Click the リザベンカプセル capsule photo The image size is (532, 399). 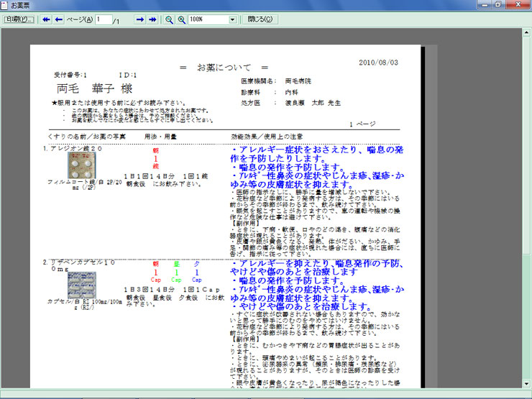click(x=81, y=285)
